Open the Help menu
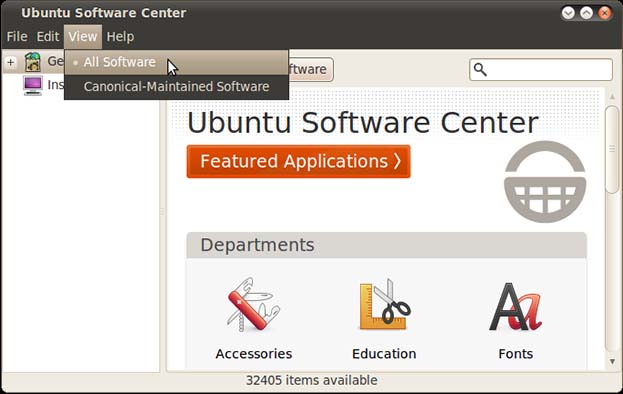The image size is (623, 394). 120,37
